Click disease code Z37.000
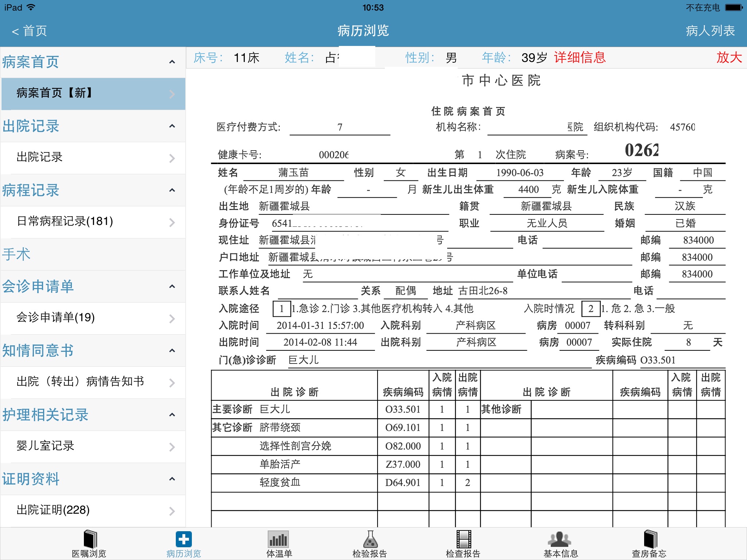Image resolution: width=747 pixels, height=560 pixels. click(x=403, y=464)
